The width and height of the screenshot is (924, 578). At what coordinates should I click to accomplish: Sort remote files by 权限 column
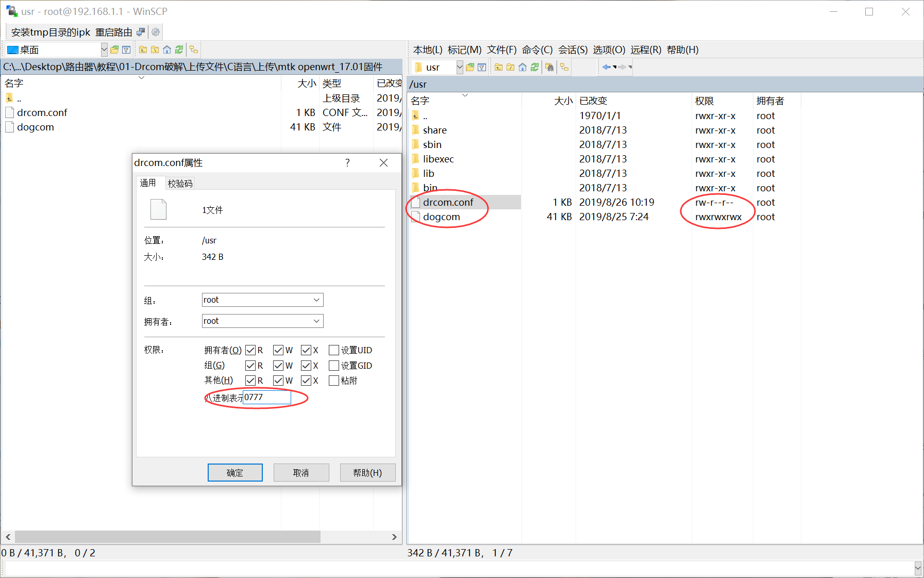pyautogui.click(x=722, y=101)
